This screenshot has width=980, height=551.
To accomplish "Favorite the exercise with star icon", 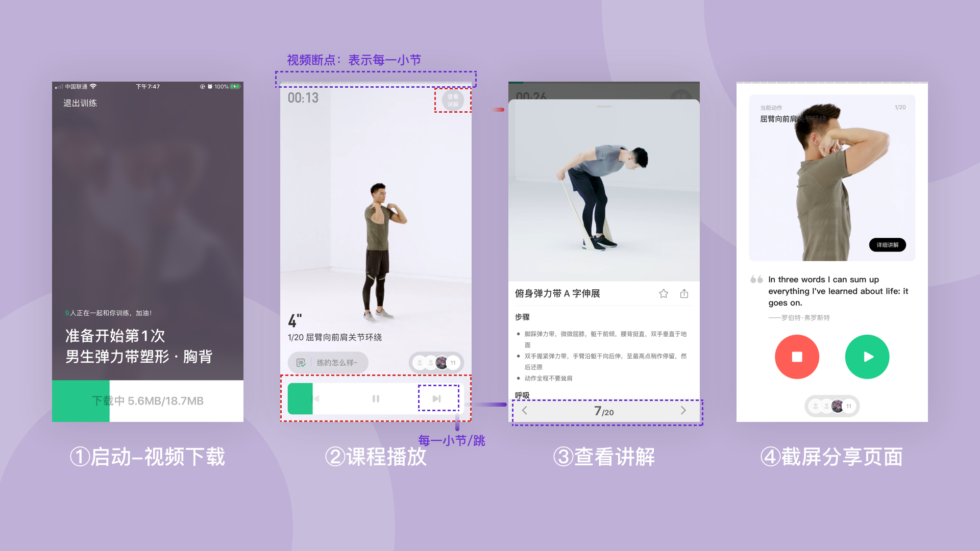I will (663, 293).
